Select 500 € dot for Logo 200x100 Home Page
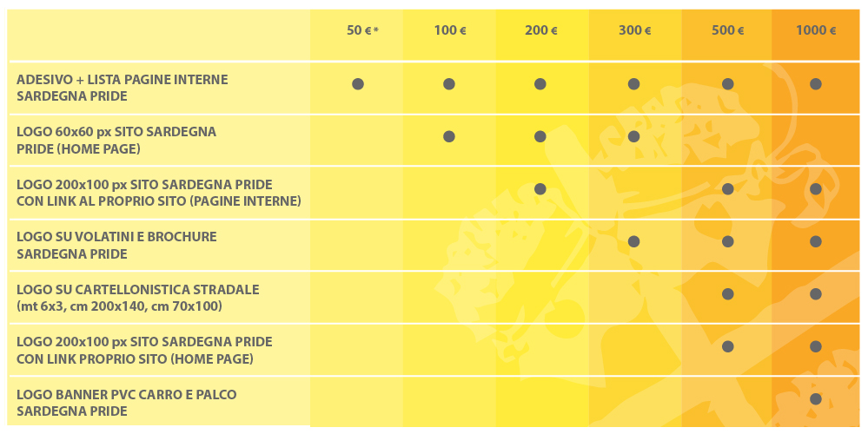This screenshot has width=868, height=434. click(x=728, y=346)
